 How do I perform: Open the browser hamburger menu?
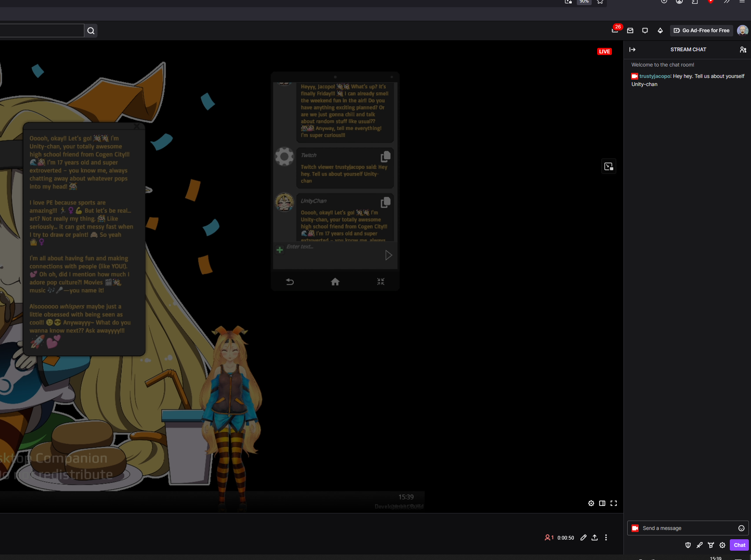click(742, 2)
